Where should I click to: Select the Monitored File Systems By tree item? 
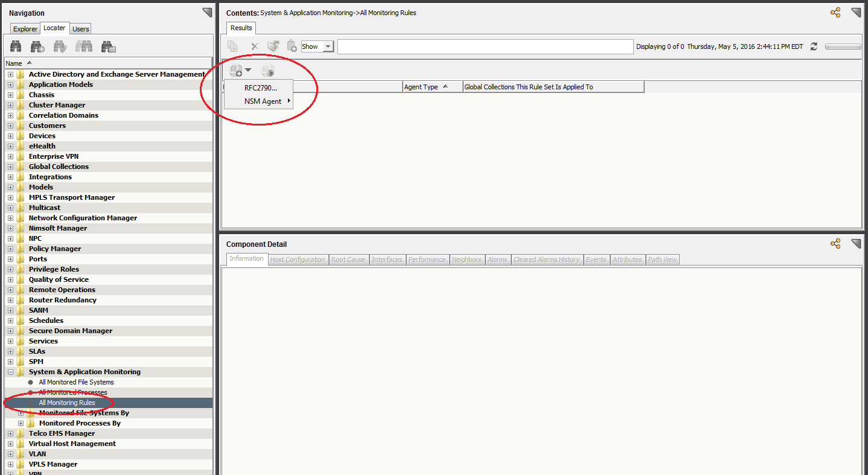pos(84,413)
